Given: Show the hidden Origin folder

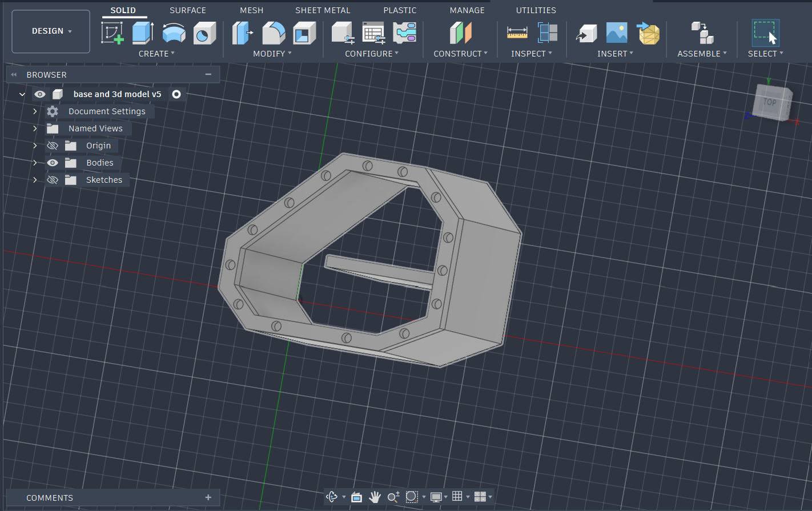Looking at the screenshot, I should pos(53,146).
